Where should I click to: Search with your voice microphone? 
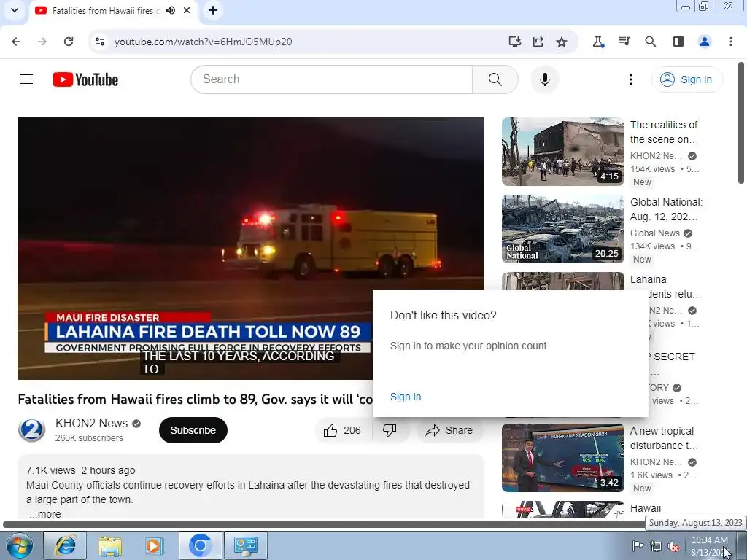pos(545,79)
